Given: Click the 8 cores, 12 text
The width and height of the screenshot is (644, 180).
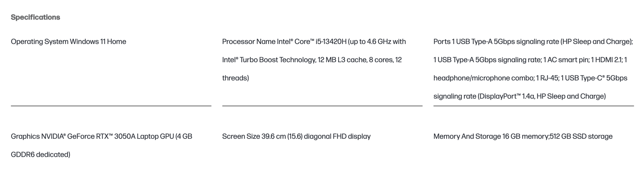Looking at the screenshot, I should 385,60.
